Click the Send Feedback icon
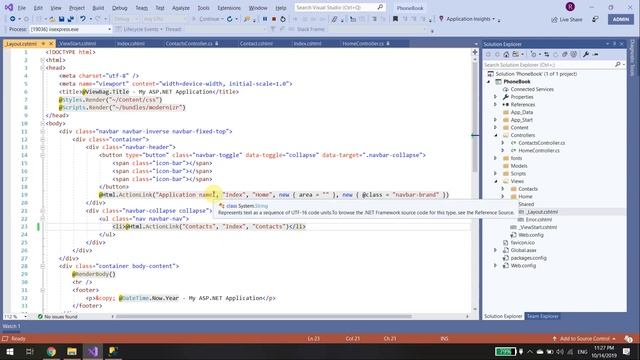 pyautogui.click(x=596, y=20)
